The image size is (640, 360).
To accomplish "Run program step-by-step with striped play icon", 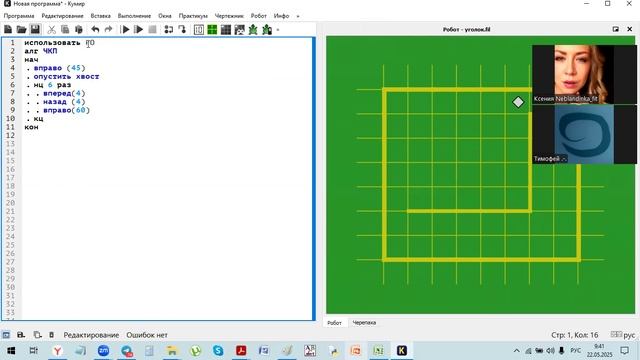I will click(x=139, y=29).
